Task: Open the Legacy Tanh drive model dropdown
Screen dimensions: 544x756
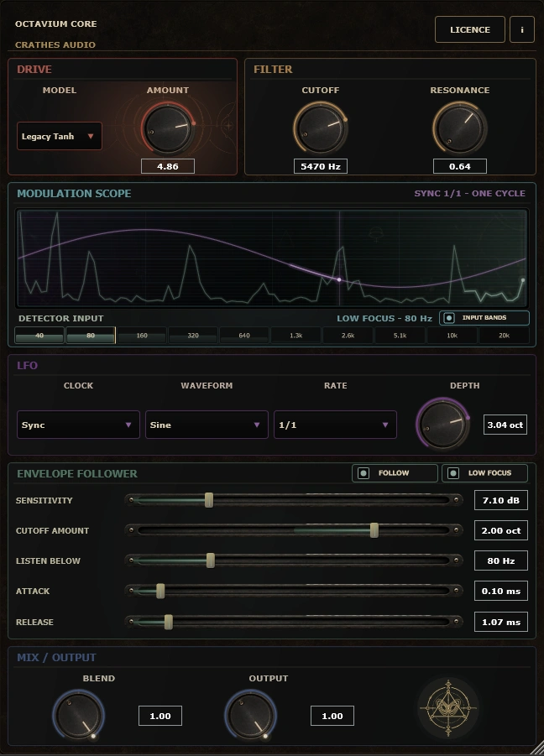Action: tap(60, 136)
